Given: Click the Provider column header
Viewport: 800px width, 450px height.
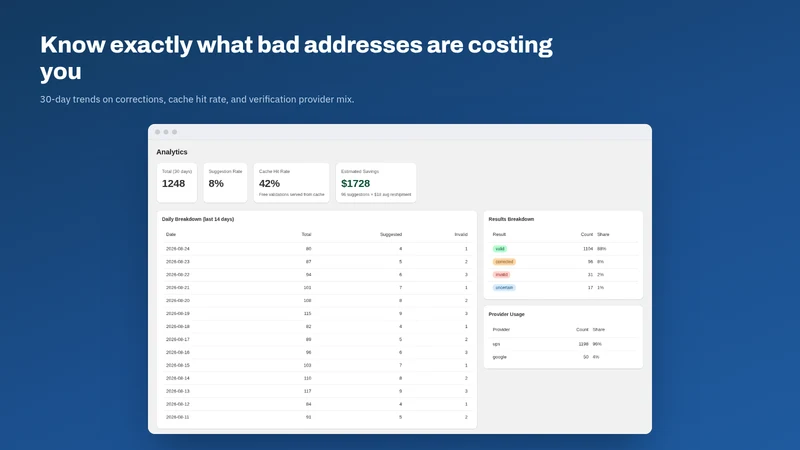Looking at the screenshot, I should tap(501, 330).
